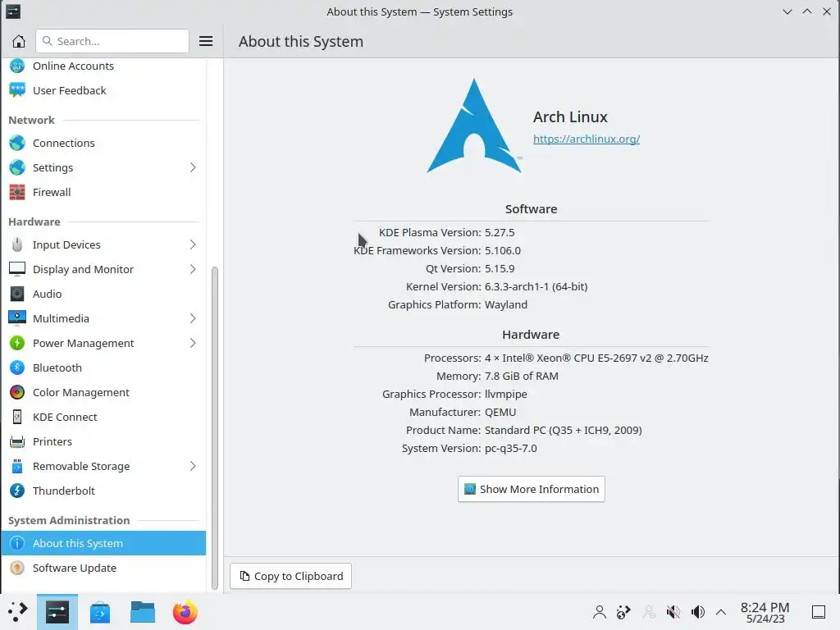Expand the Network Settings chevron
This screenshot has height=630, width=840.
pos(193,167)
